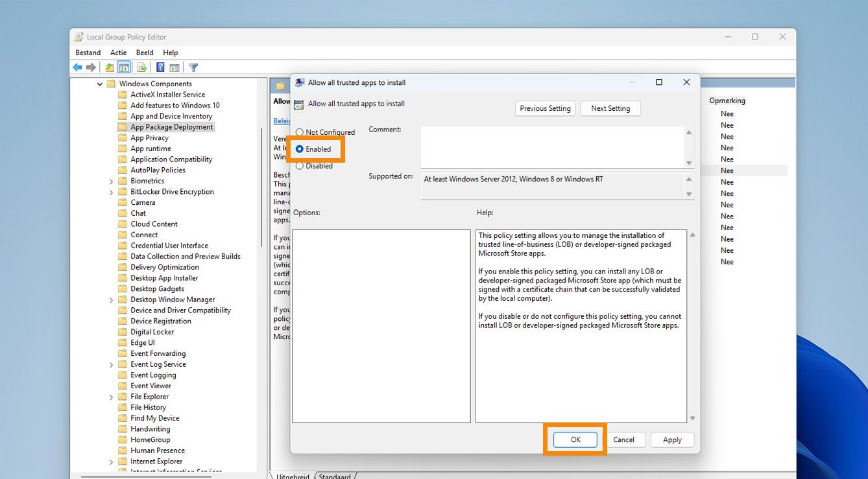Click the Filter funnel toolbar icon
This screenshot has width=868, height=479.
(x=193, y=67)
